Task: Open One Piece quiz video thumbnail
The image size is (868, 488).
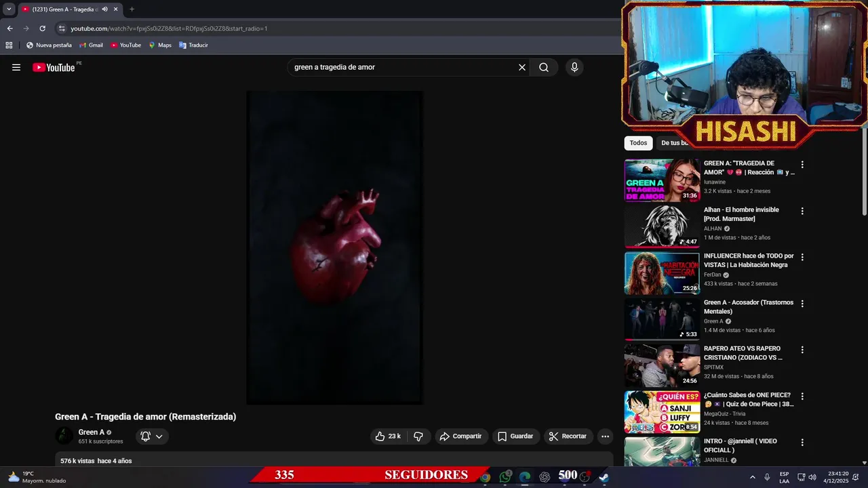Action: point(662,412)
